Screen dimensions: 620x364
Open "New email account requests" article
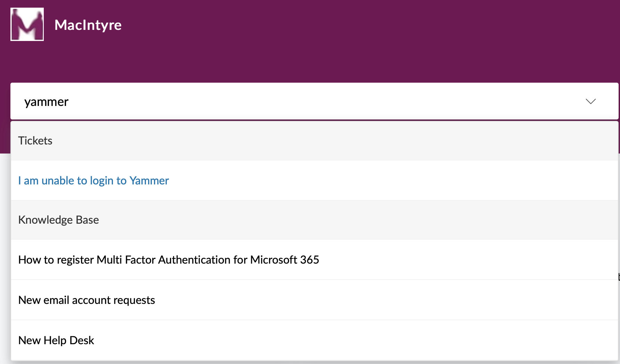87,300
